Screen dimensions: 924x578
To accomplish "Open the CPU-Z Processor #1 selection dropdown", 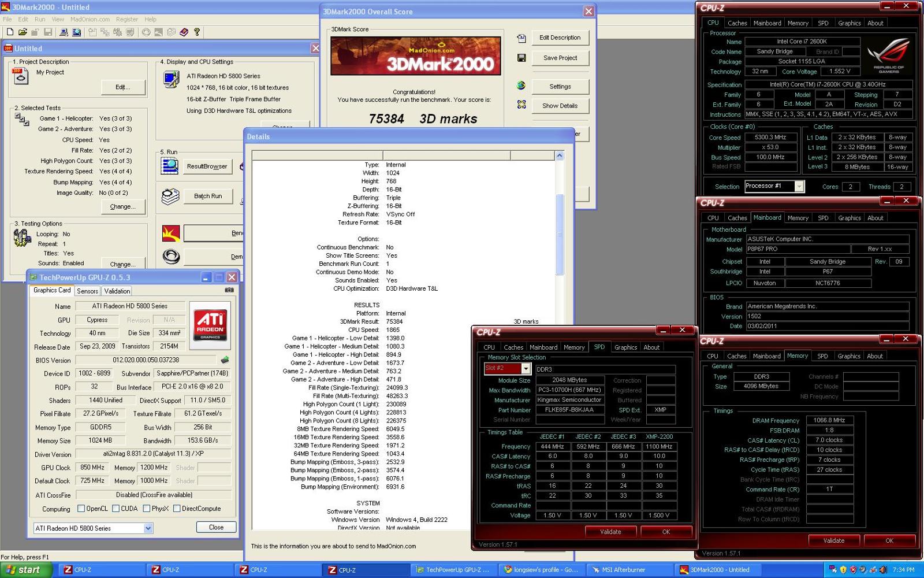I will coord(799,186).
